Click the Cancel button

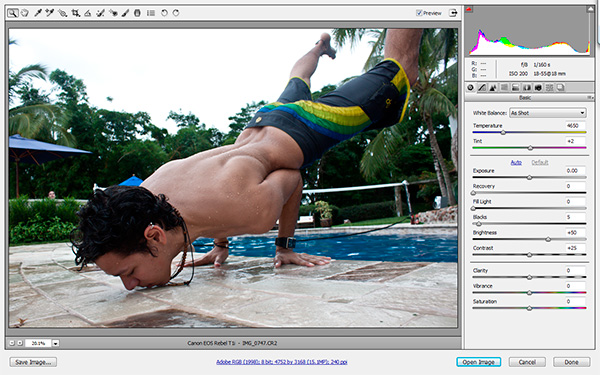527,362
